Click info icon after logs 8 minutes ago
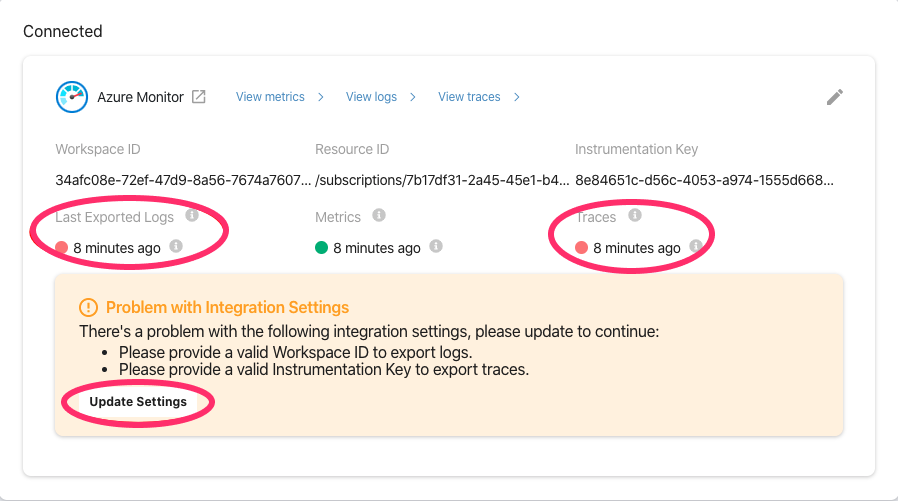Image resolution: width=898 pixels, height=501 pixels. pos(176,246)
